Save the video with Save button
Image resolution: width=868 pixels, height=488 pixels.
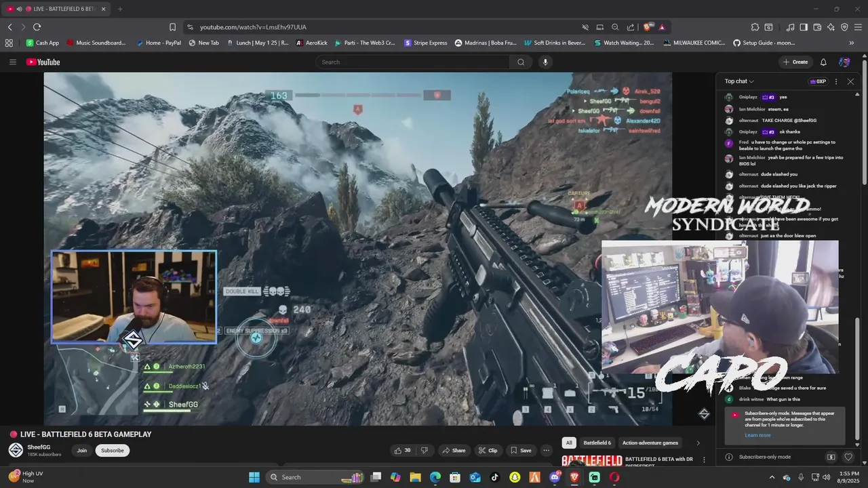(x=521, y=450)
